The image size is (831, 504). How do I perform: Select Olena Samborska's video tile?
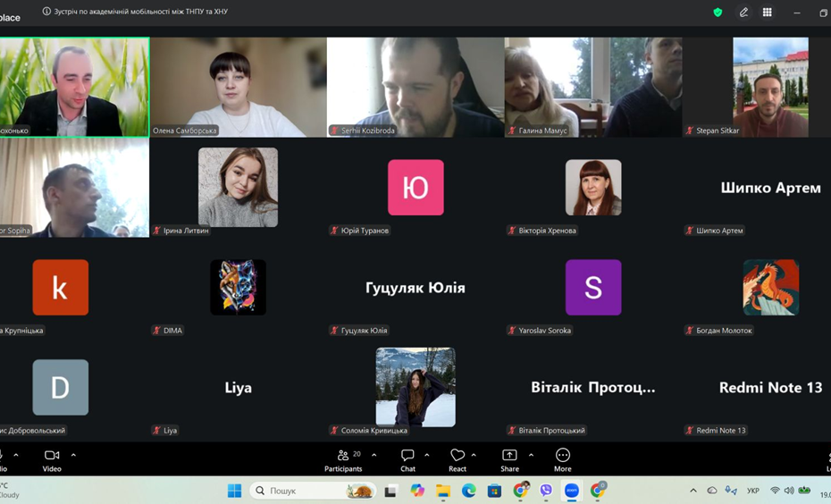pos(238,87)
